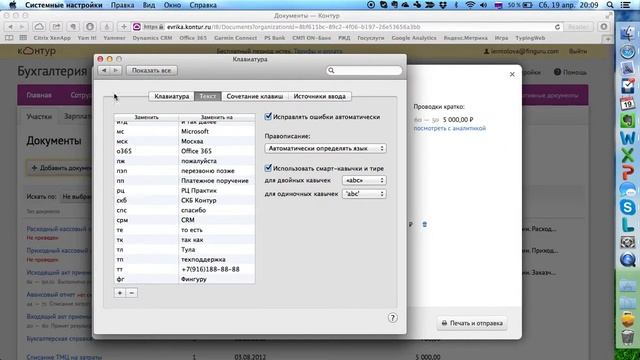Screen dimensions: 640x360
Task: Click the Dropbox icon in menu bar
Action: pyautogui.click(x=443, y=5)
